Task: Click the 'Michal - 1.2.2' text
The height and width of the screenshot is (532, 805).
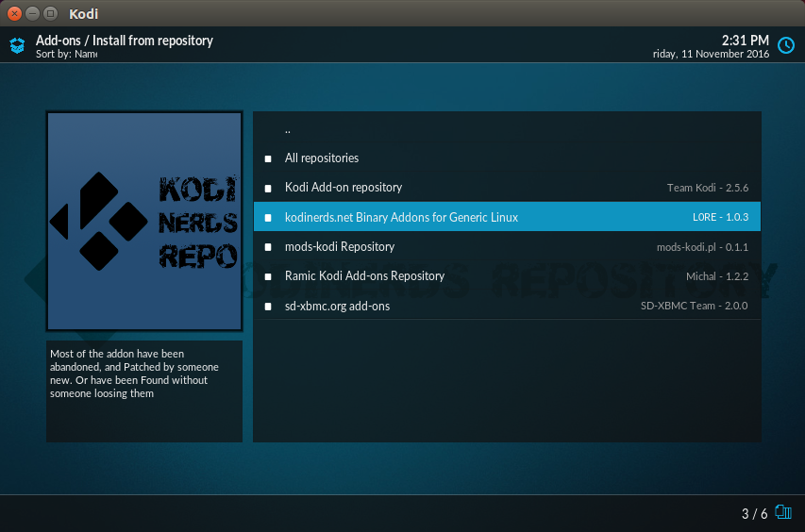Action: (717, 276)
